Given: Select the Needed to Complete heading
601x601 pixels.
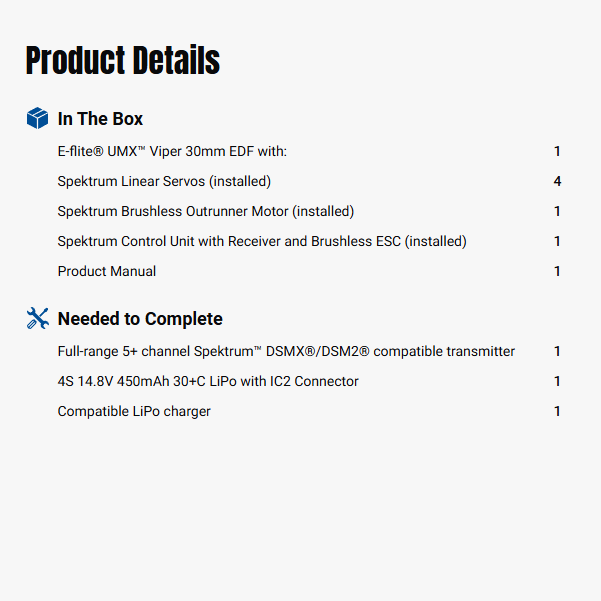Looking at the screenshot, I should pos(140,319).
